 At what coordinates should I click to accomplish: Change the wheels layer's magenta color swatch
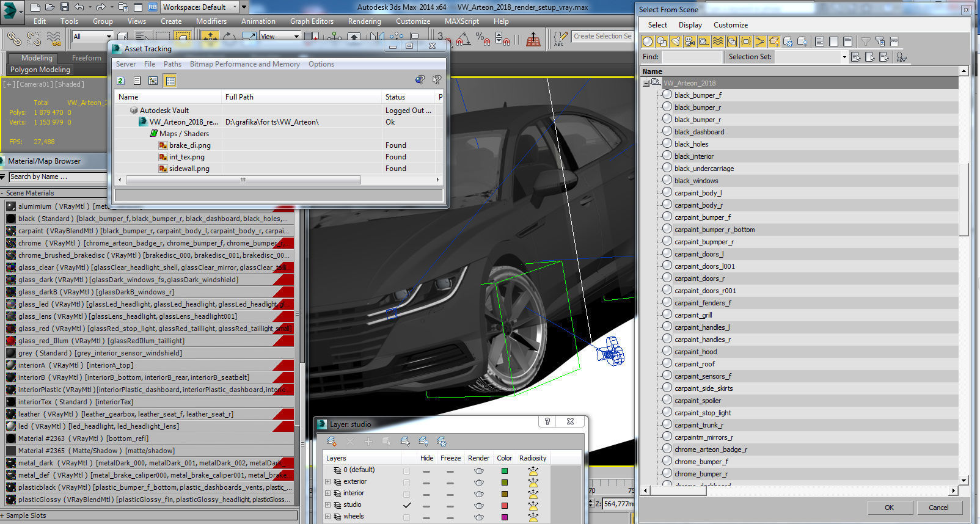click(504, 517)
